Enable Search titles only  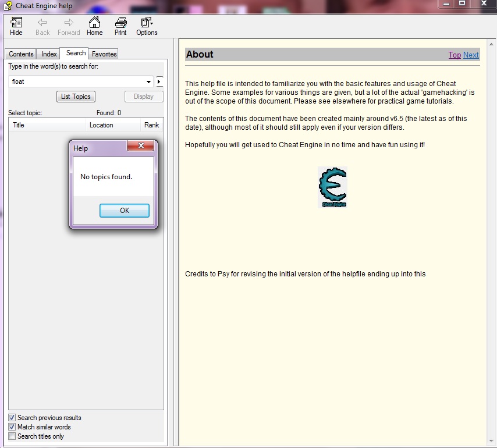click(12, 436)
